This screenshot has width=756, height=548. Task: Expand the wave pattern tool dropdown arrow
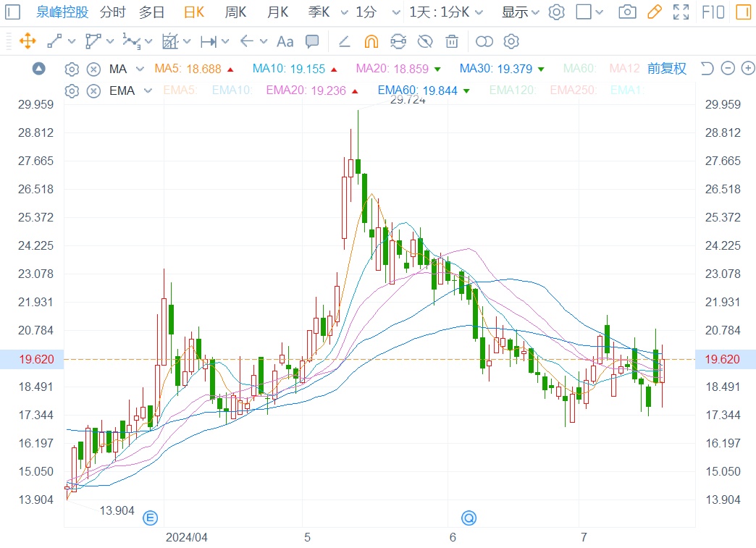point(148,42)
